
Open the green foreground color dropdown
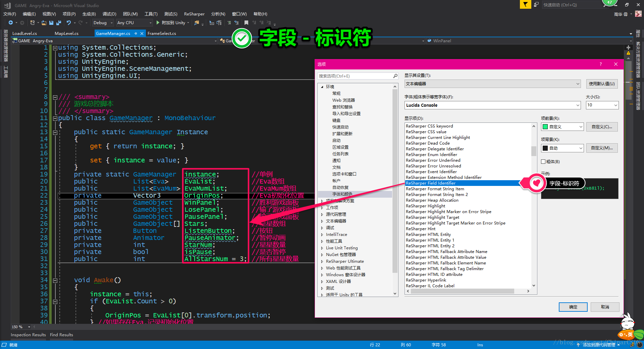point(562,127)
